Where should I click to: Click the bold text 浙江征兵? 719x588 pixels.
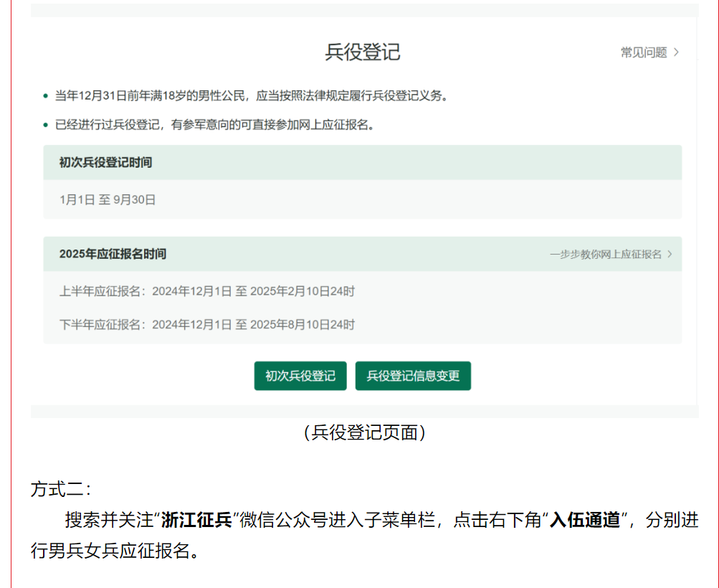[x=196, y=520]
